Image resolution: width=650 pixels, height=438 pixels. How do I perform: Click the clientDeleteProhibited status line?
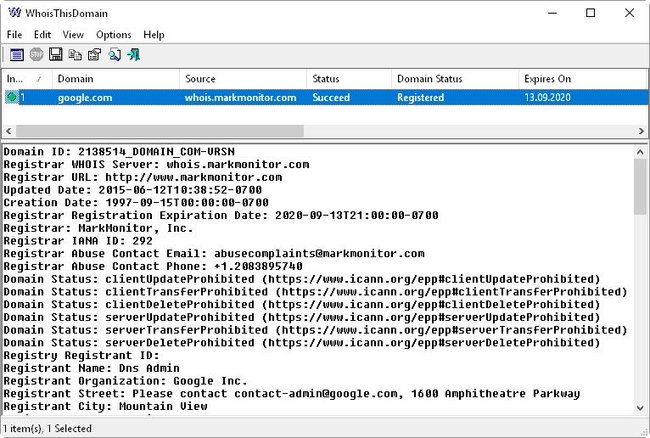click(x=302, y=305)
